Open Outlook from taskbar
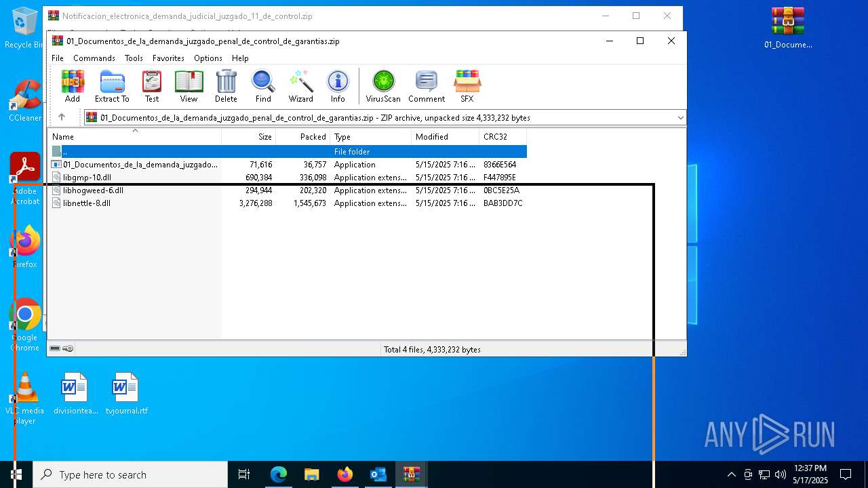The image size is (868, 488). [x=378, y=474]
